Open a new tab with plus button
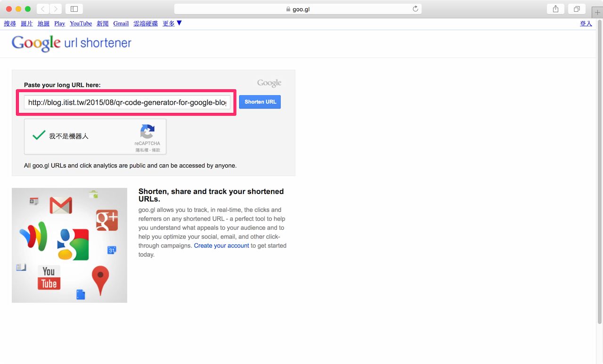The height and width of the screenshot is (364, 603). tap(597, 12)
